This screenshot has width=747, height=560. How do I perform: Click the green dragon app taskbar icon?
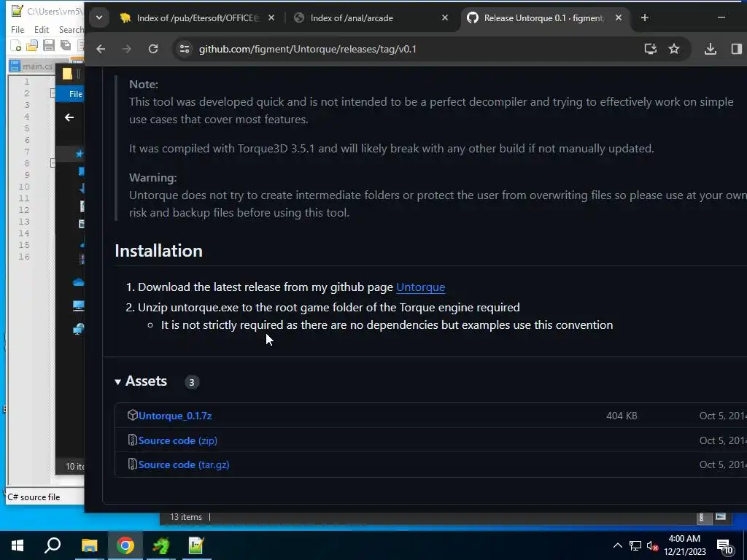coord(161,545)
